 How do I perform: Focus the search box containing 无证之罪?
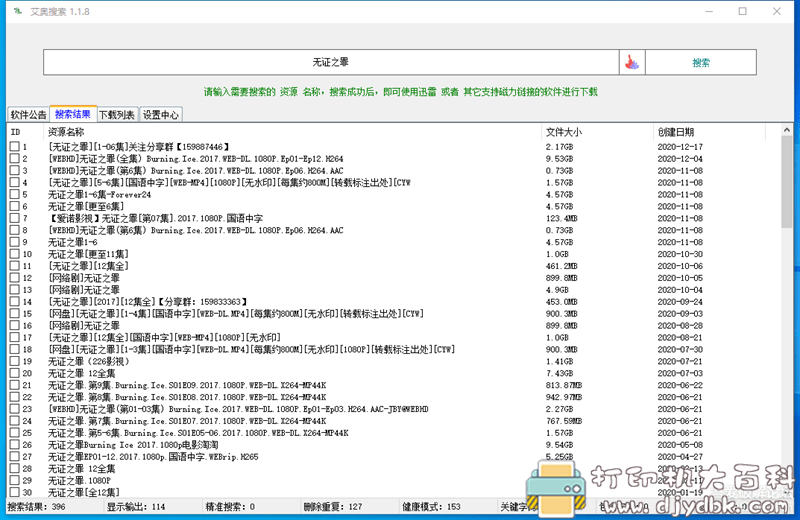331,62
